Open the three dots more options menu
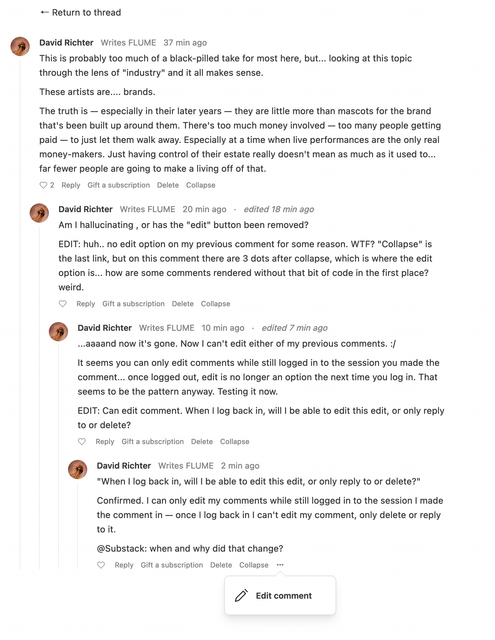Screen dimensions: 495x640 [x=280, y=565]
